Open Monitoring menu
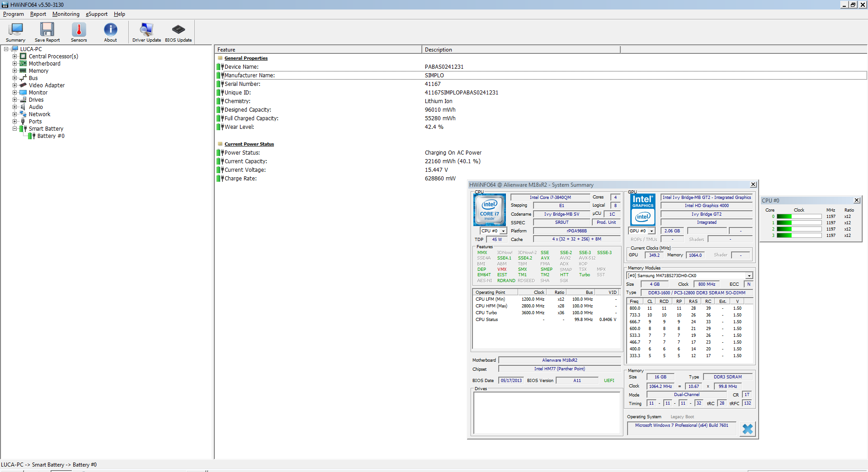The image size is (868, 472). 66,14
